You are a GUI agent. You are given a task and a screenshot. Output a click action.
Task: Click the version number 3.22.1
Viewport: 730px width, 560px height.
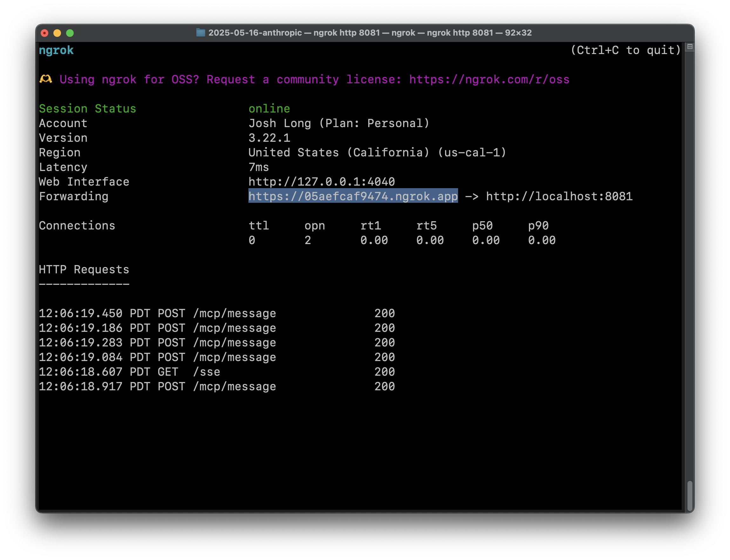click(x=269, y=138)
